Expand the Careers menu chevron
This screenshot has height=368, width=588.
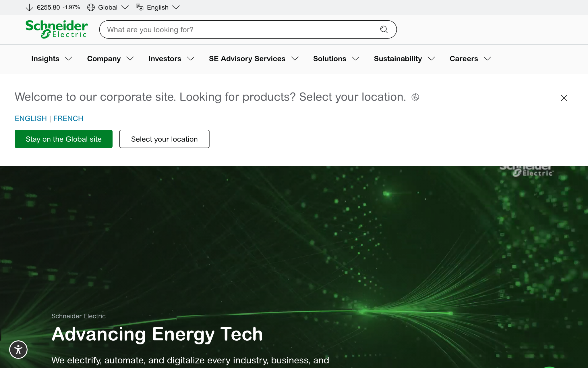coord(488,59)
